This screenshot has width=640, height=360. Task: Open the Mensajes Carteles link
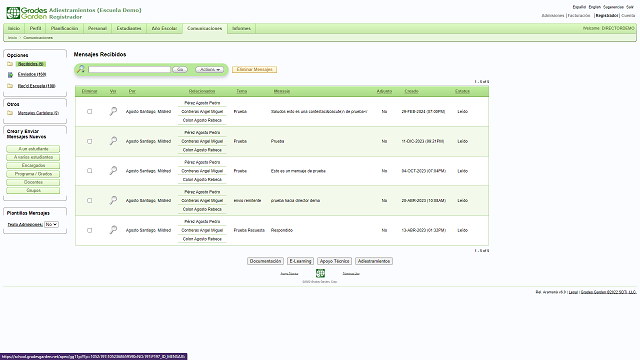38,113
